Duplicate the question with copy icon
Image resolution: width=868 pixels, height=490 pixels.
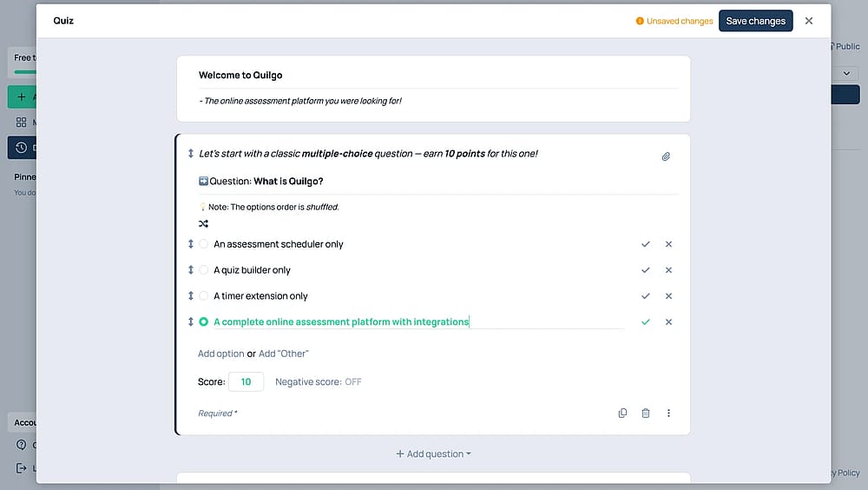click(x=622, y=414)
